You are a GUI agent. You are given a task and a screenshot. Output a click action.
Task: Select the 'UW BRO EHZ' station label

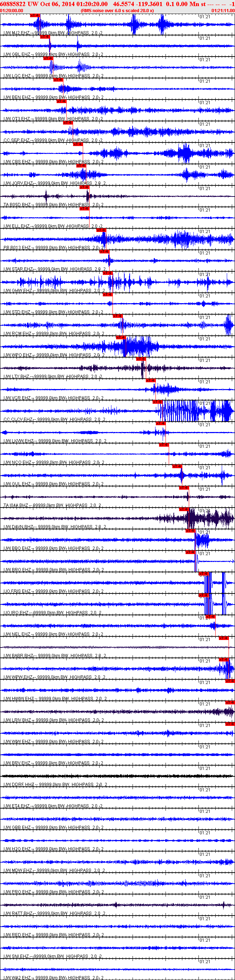17,570
